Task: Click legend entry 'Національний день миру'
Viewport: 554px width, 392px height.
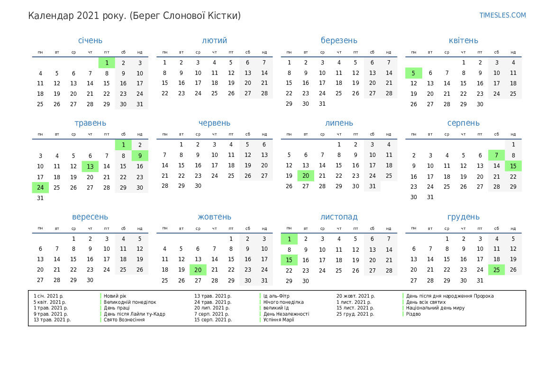Action: point(435,308)
